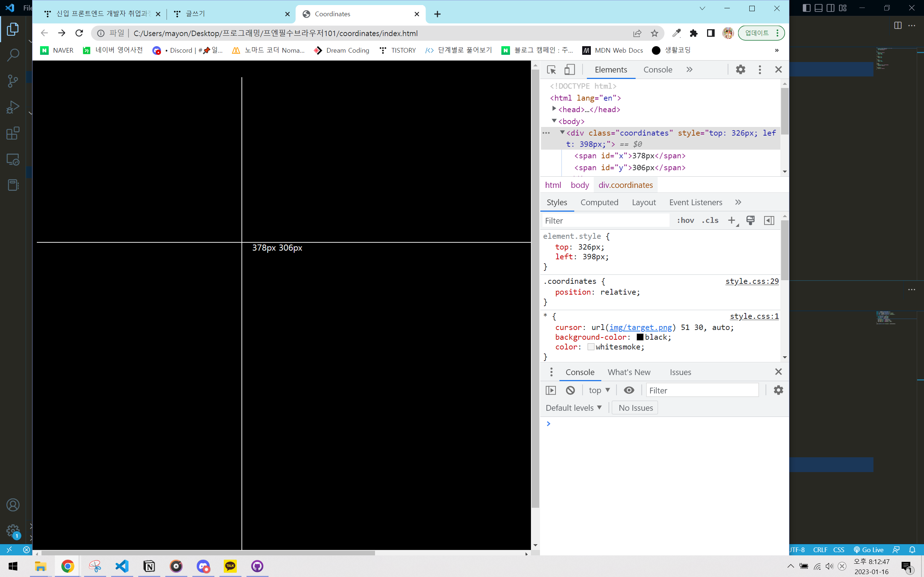Click the clear console icon

tap(570, 390)
